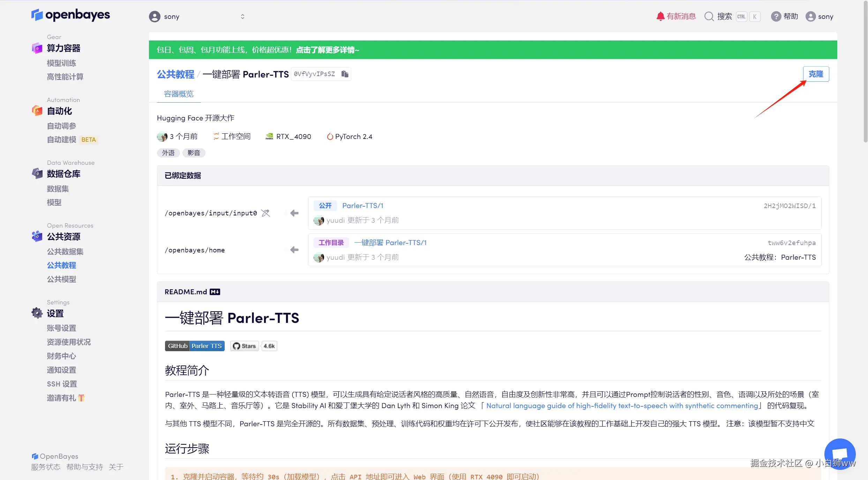
Task: Open the sony user menu at top right
Action: (819, 16)
